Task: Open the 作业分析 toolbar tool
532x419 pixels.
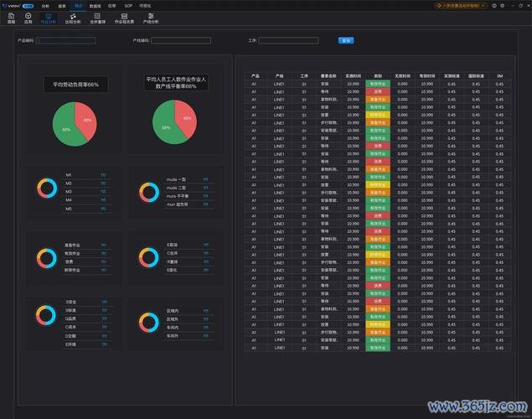Action: click(49, 18)
